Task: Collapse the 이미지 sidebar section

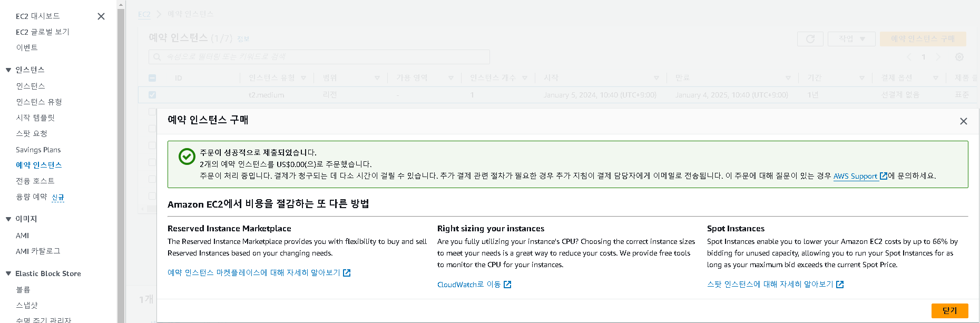Action: click(8, 219)
